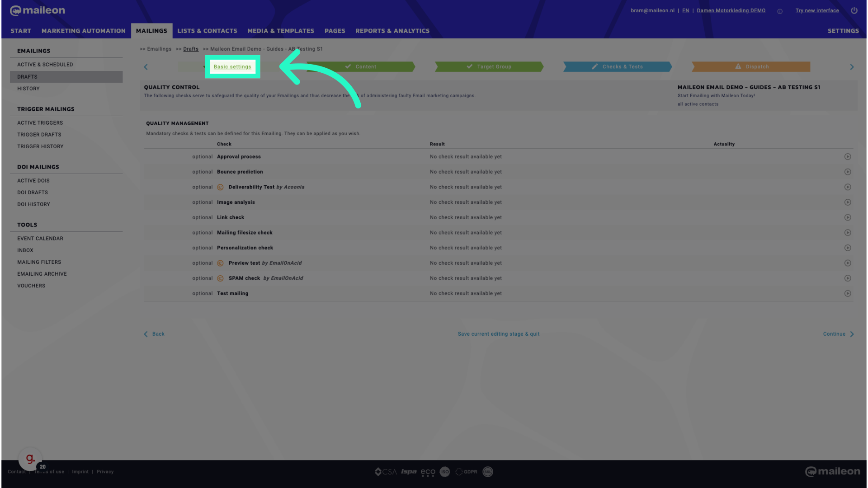Click the Back navigation button
Viewport: 868px width, 488px height.
pos(155,333)
